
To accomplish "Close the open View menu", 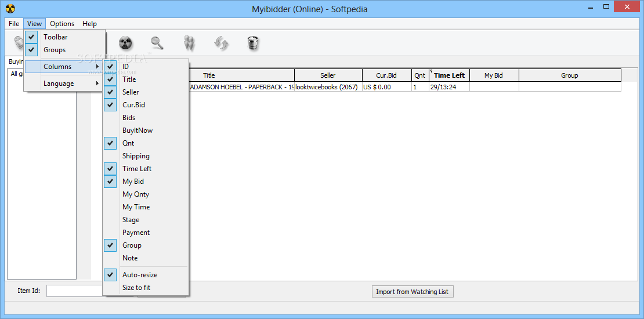I will (34, 23).
